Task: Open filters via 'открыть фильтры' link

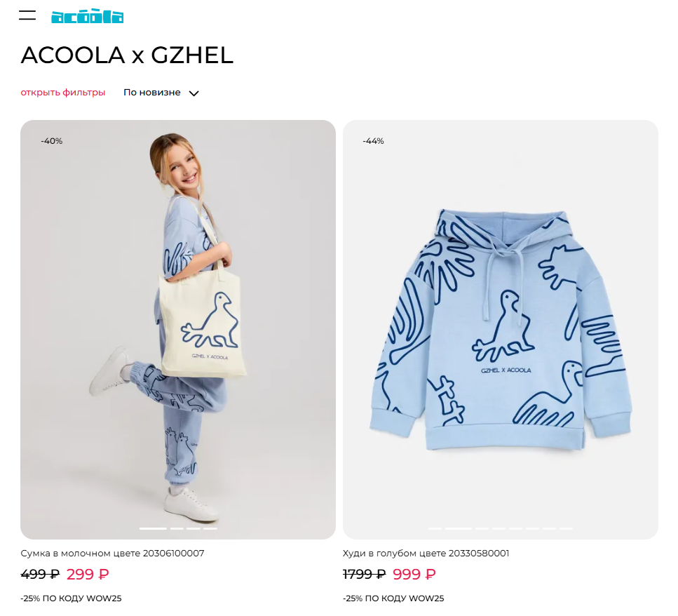Action: point(62,93)
